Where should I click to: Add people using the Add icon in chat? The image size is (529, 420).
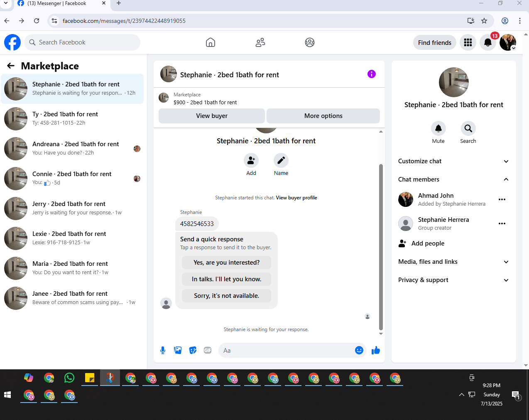click(x=251, y=160)
